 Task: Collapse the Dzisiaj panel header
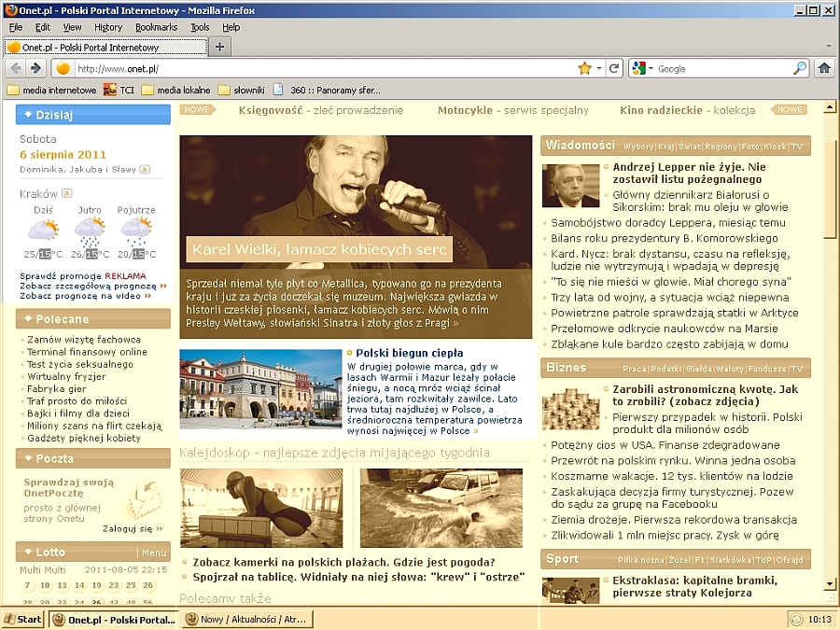click(x=93, y=115)
